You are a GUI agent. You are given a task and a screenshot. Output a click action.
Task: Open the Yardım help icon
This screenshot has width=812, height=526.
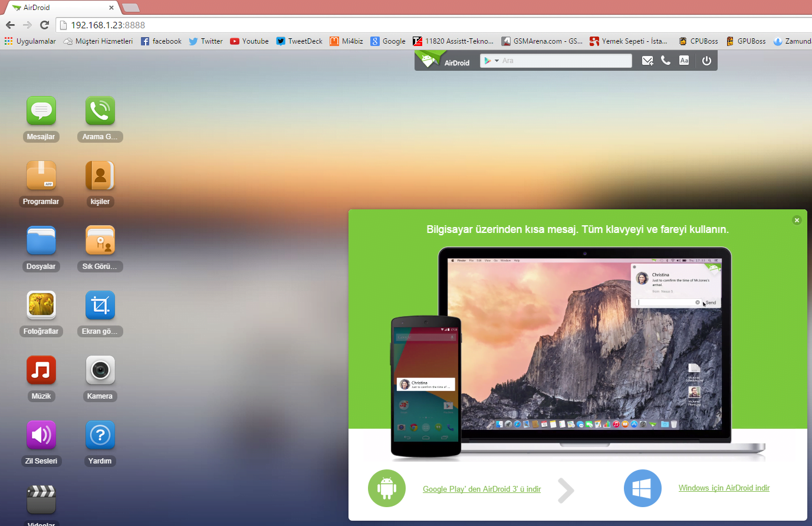point(100,435)
